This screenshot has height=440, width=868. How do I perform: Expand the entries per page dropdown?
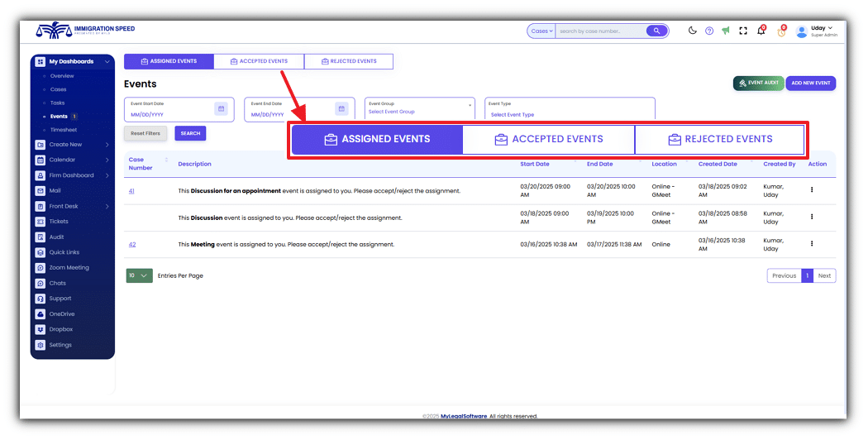pyautogui.click(x=139, y=275)
